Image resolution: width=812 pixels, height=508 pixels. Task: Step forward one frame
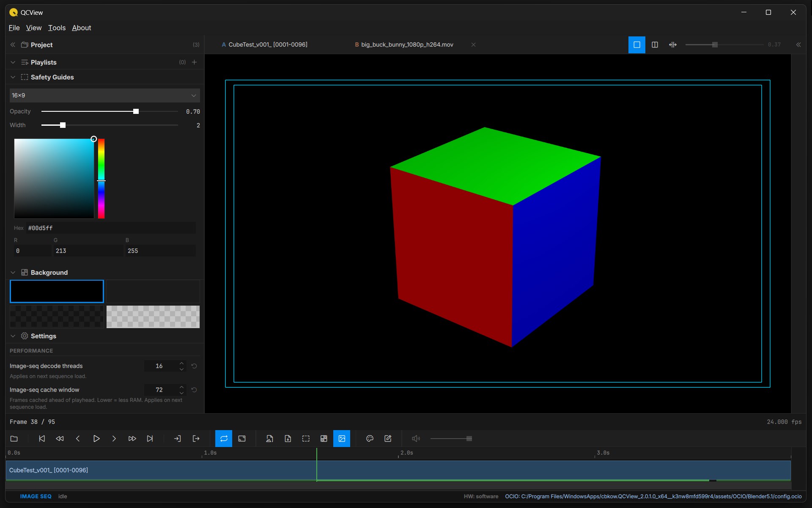tap(114, 439)
